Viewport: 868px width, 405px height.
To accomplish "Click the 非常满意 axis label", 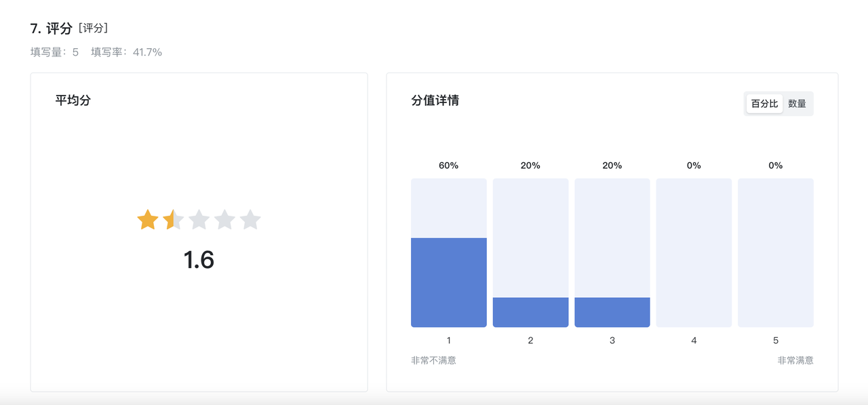I will click(x=795, y=360).
